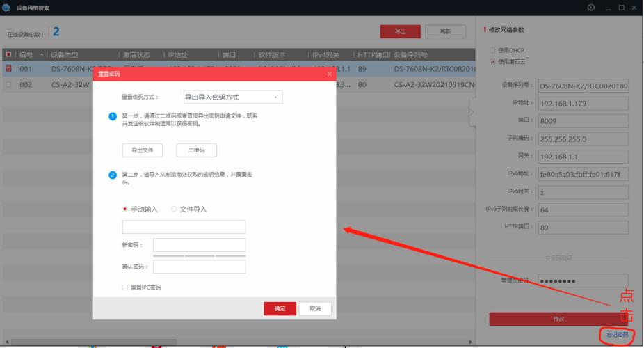This screenshot has width=644, height=348.
Task: Click the 刷新 button in main window
Action: 445,31
